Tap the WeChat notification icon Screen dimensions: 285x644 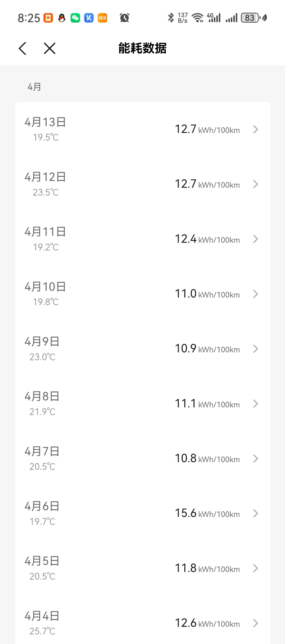(x=75, y=18)
